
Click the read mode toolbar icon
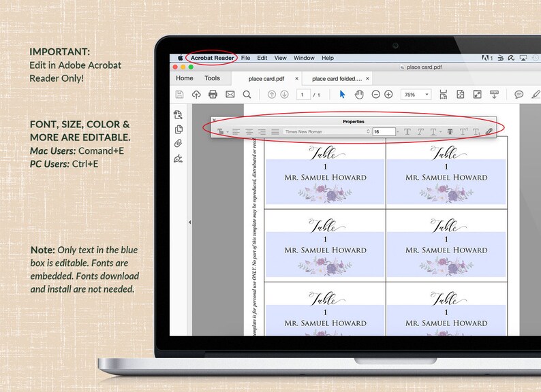[x=494, y=95]
